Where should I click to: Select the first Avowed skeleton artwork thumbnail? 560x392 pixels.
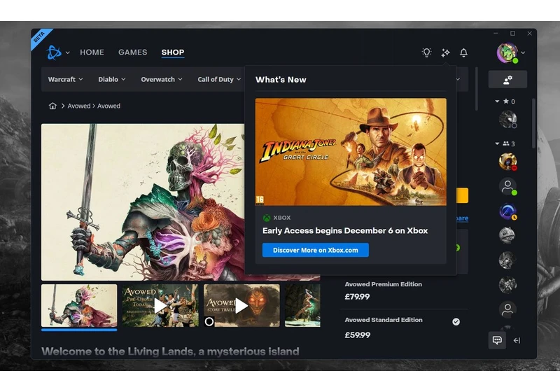pos(79,306)
